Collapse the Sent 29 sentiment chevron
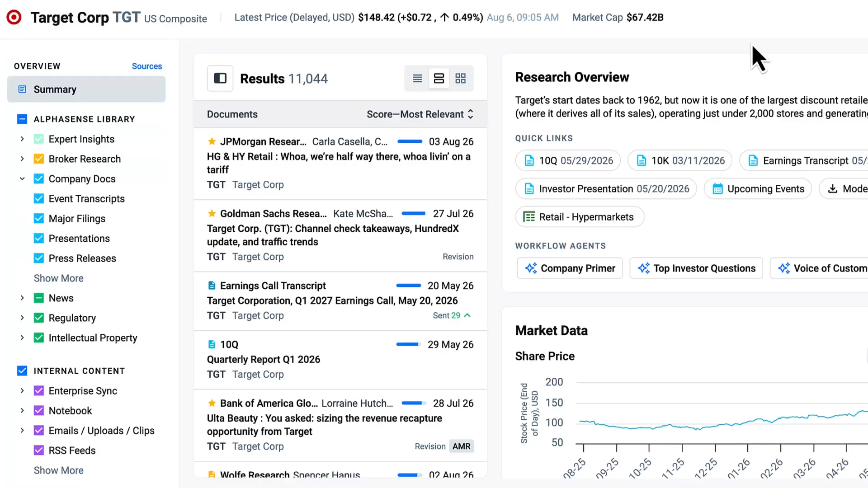The height and width of the screenshot is (488, 868). [467, 315]
